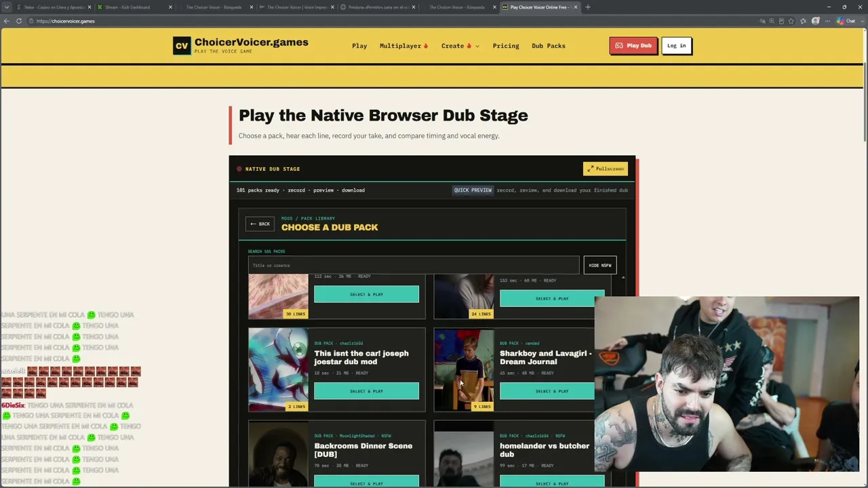View site info icon beside the URL
Image resolution: width=868 pixels, height=488 pixels.
(31, 21)
